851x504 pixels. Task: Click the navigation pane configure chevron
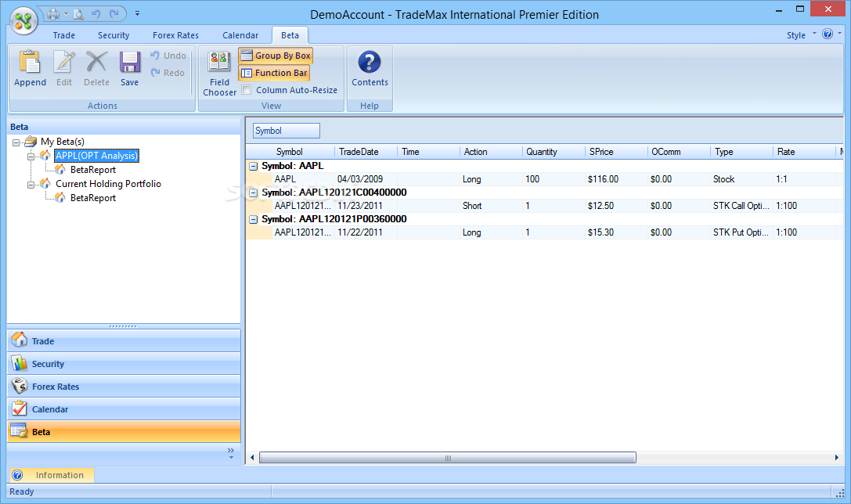coord(231,453)
